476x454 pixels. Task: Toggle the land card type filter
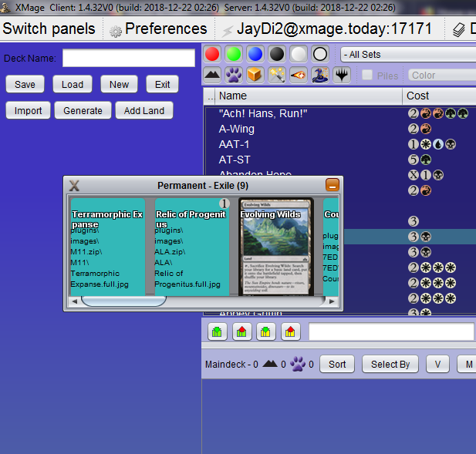pyautogui.click(x=212, y=75)
